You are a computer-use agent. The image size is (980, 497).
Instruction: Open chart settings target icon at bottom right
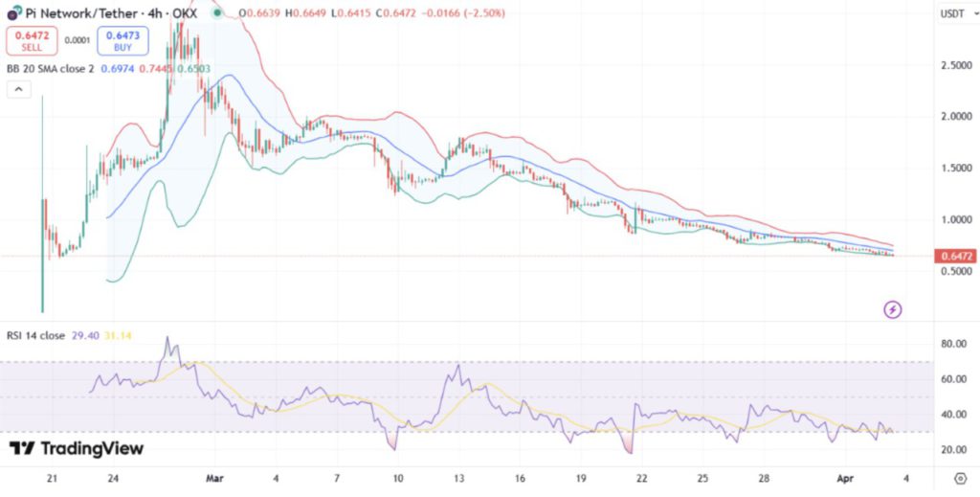click(x=961, y=479)
